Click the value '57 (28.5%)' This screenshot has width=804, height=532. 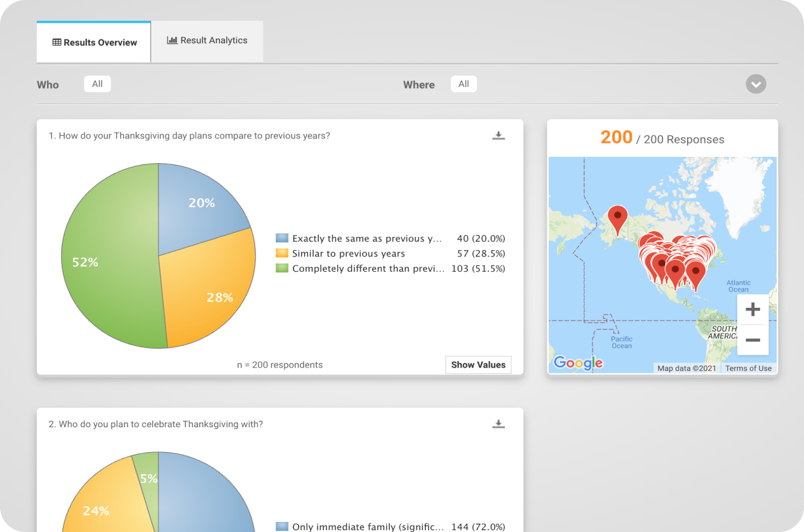point(481,253)
